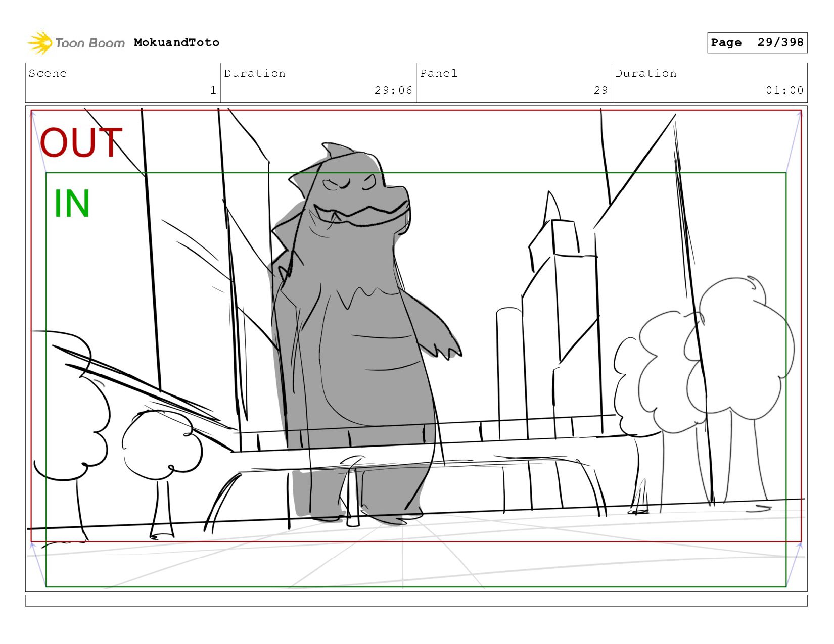Click the empty notes field below panel
The image size is (834, 644).
pyautogui.click(x=416, y=600)
